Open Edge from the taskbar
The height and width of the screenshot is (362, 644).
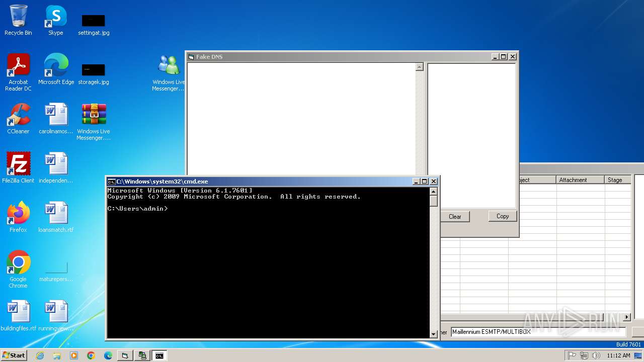pyautogui.click(x=108, y=355)
